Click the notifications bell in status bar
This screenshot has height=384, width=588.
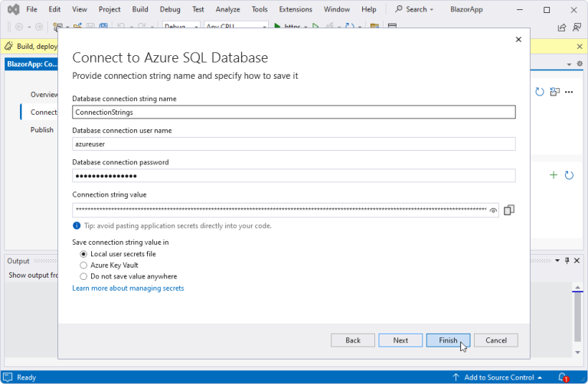(563, 377)
